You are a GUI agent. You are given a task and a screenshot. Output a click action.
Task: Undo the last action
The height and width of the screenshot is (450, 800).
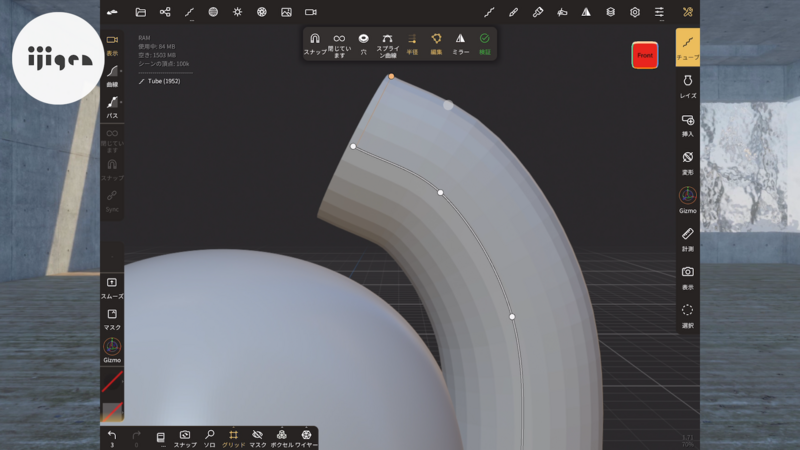112,438
